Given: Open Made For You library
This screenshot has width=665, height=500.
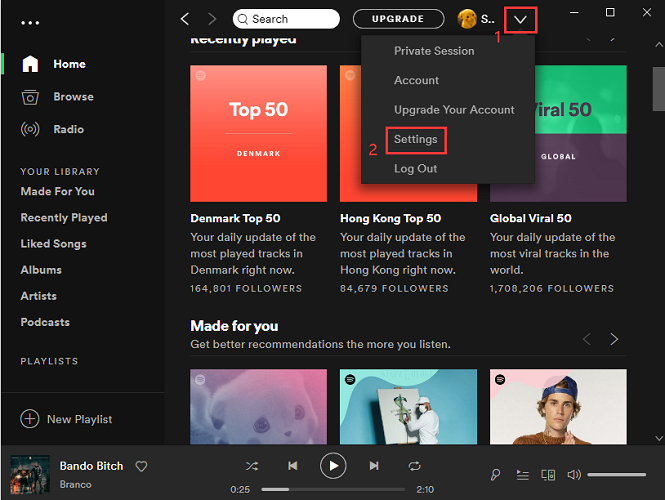Looking at the screenshot, I should coord(58,192).
